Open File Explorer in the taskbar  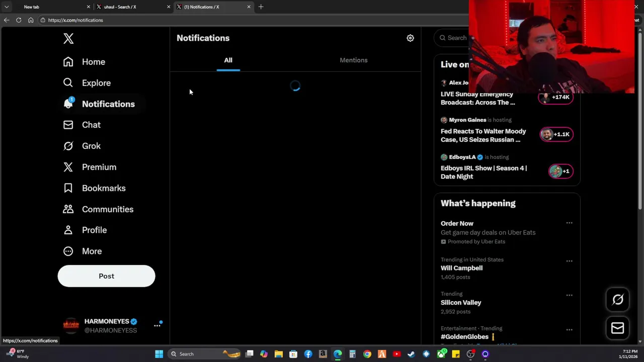point(278,354)
